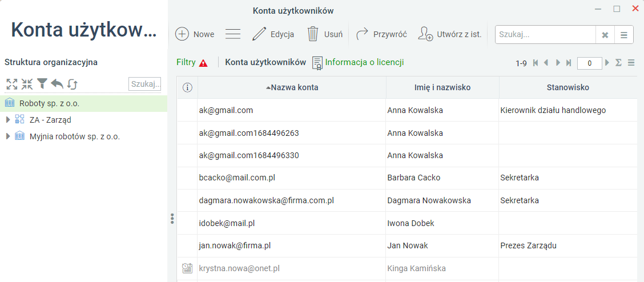Viewport: 644px width, 282px height.
Task: Click the funnel filter icon in structure panel
Action: point(42,84)
